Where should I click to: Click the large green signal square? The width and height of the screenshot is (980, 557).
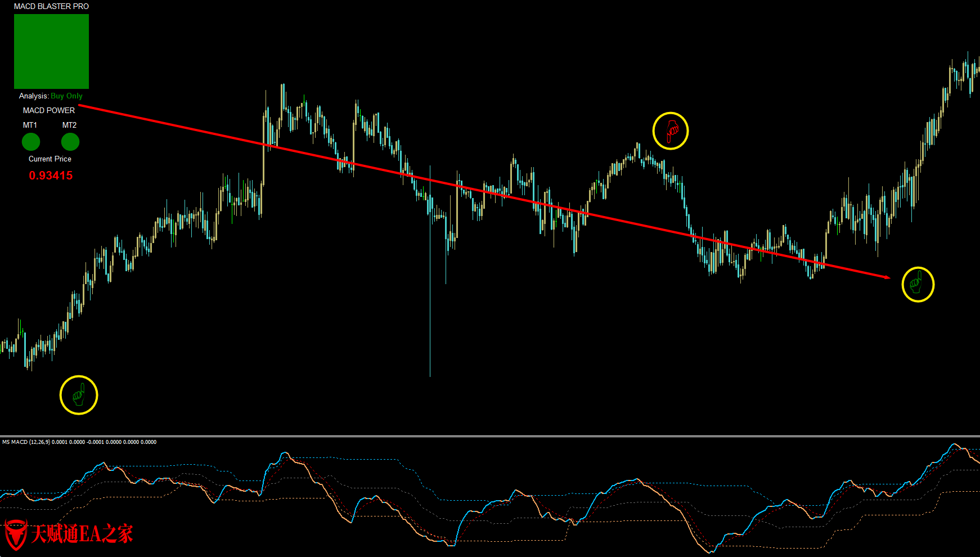pyautogui.click(x=51, y=51)
